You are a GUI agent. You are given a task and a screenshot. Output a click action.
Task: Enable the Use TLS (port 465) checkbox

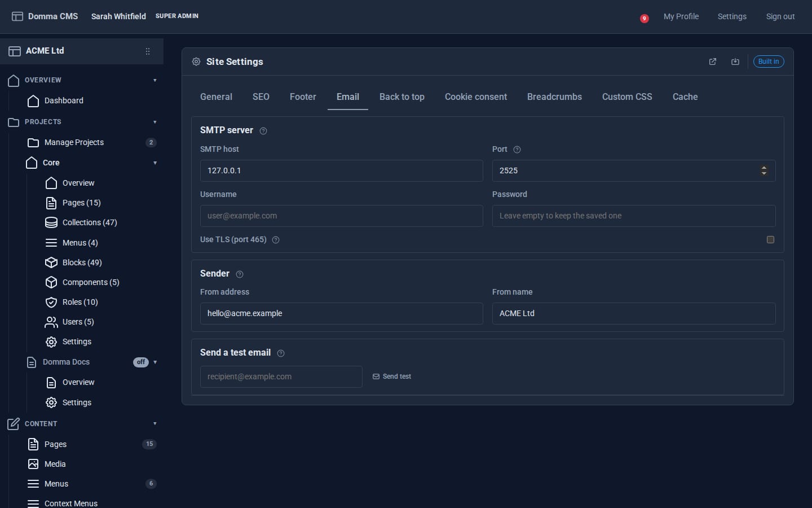coord(770,240)
